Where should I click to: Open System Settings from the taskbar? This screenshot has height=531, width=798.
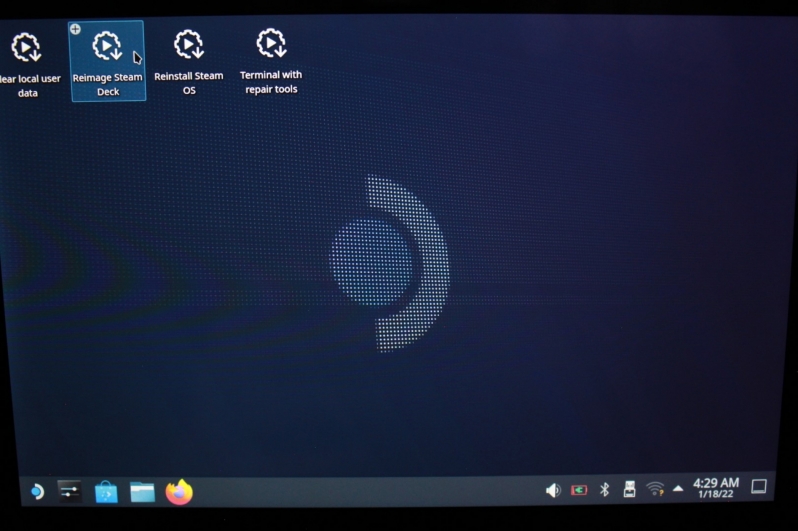tap(69, 491)
